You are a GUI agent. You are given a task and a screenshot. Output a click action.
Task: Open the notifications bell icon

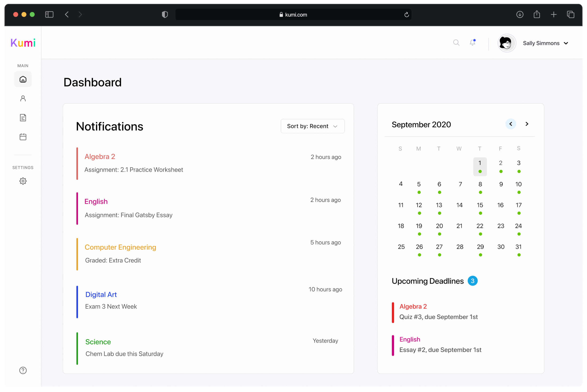472,43
